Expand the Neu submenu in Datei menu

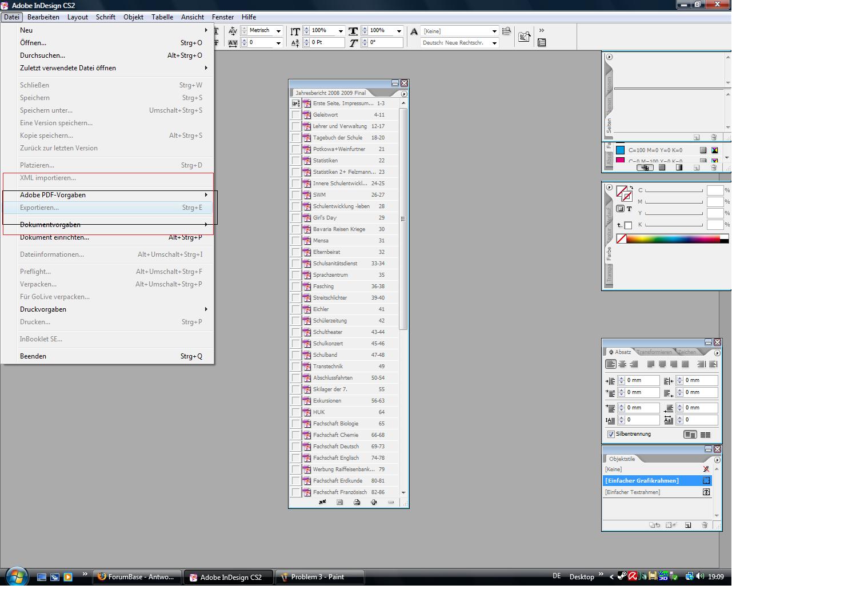pyautogui.click(x=109, y=30)
